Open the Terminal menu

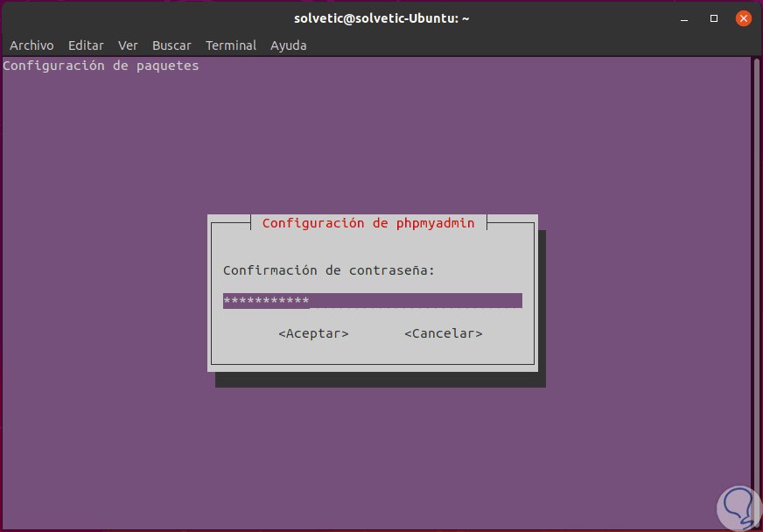[x=231, y=45]
